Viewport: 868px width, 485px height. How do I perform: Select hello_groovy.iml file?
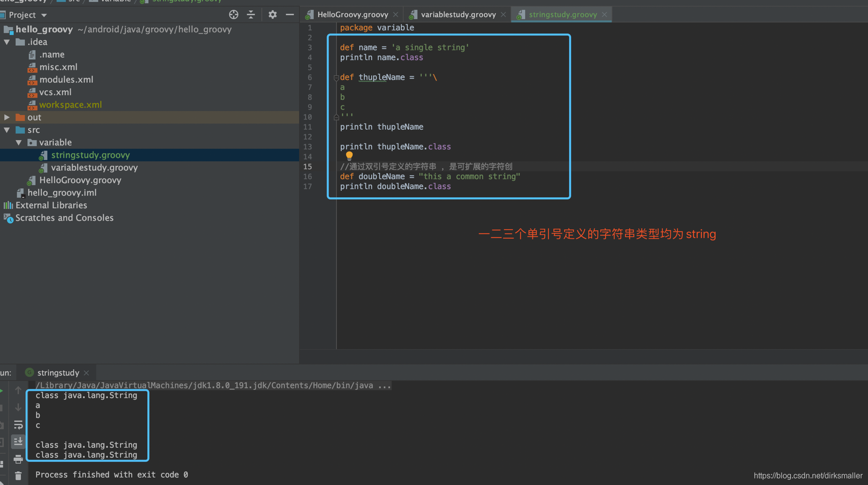pyautogui.click(x=62, y=193)
